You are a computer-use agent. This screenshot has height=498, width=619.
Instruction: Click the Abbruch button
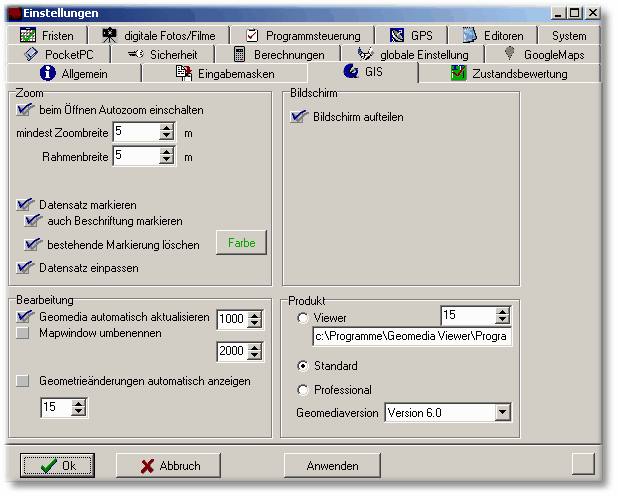[x=168, y=465]
